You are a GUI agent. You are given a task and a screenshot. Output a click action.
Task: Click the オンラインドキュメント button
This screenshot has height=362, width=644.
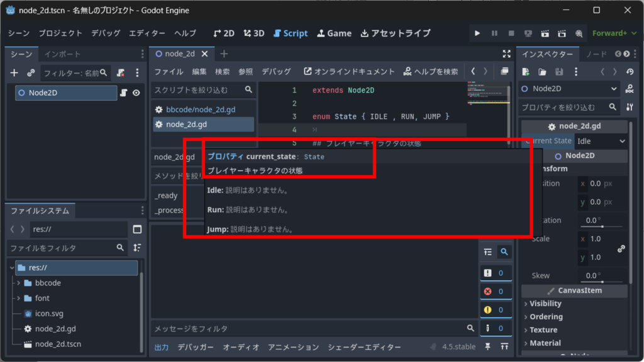(349, 72)
